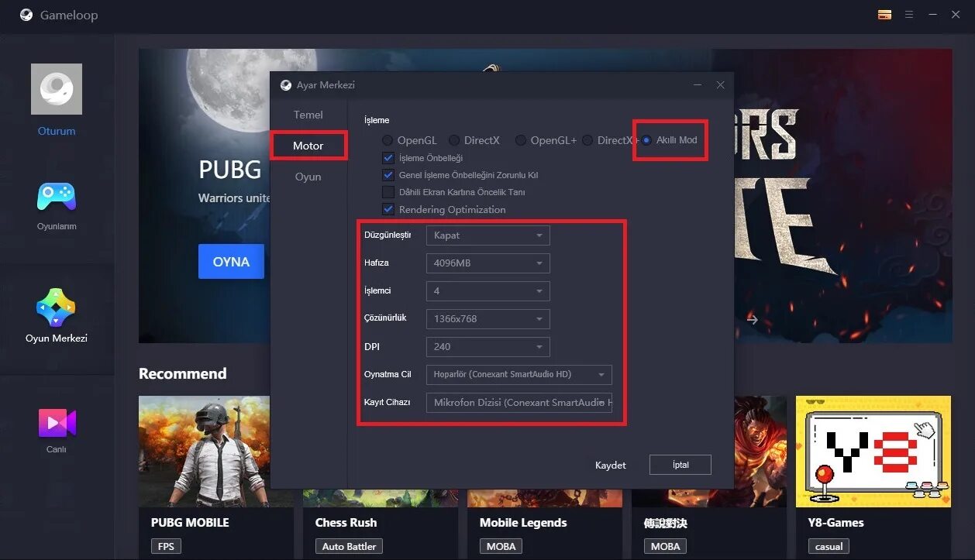Select the Akıllı Mod radio button

point(646,140)
